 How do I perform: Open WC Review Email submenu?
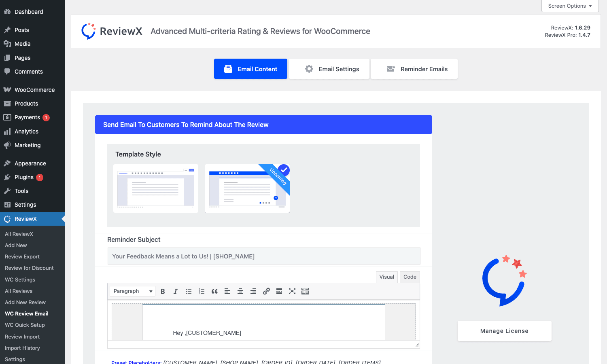tap(27, 313)
